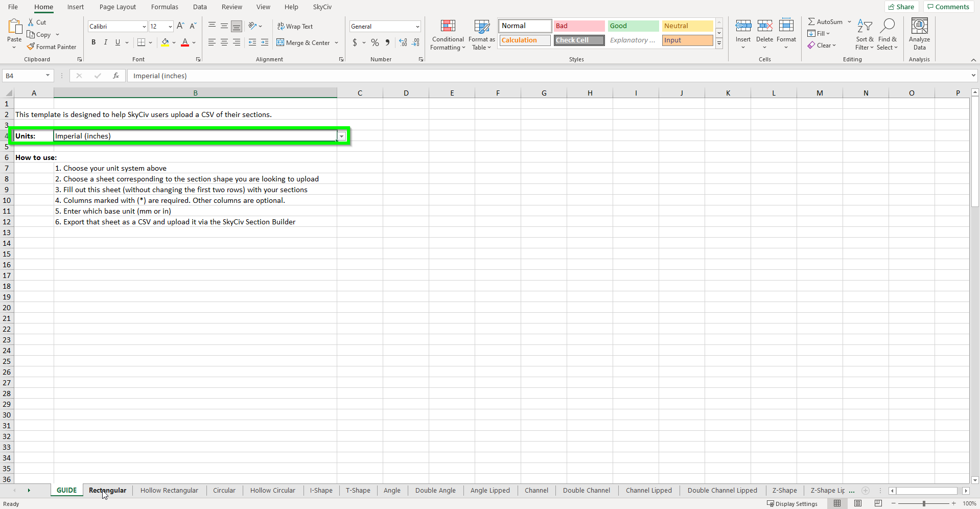The height and width of the screenshot is (509, 980).
Task: Toggle Wrap Text on selected cell
Action: [x=295, y=26]
